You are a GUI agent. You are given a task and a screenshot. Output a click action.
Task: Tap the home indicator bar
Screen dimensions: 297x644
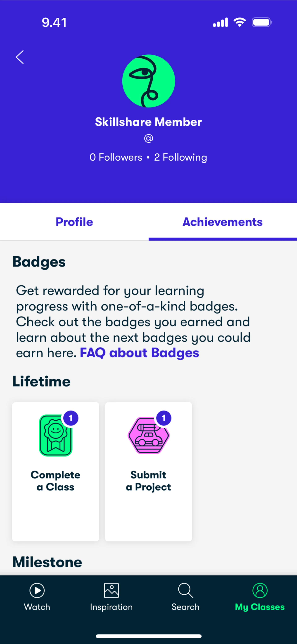148,636
